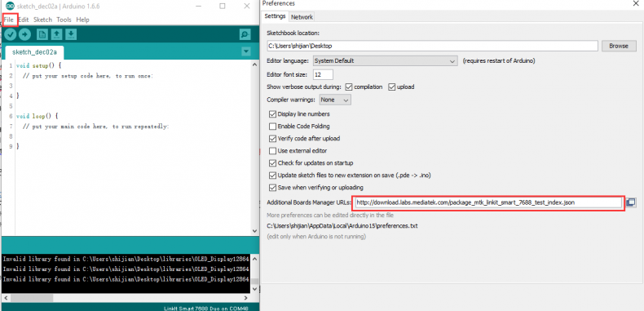Click the horizontal scrollbar right arrow
This screenshot has width=644, height=311.
(246, 298)
